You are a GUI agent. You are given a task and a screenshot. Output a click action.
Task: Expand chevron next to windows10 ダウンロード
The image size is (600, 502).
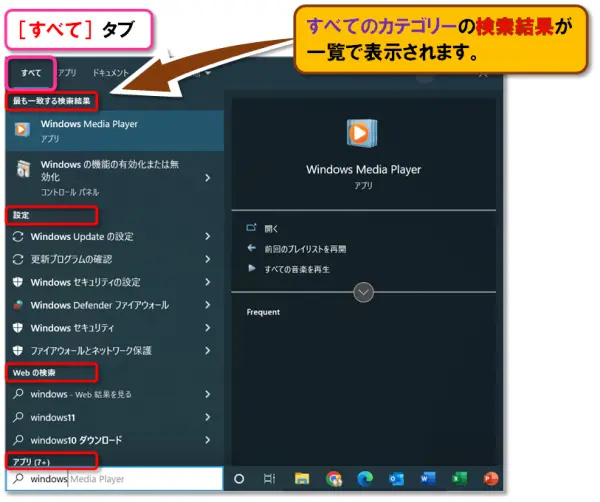point(207,440)
